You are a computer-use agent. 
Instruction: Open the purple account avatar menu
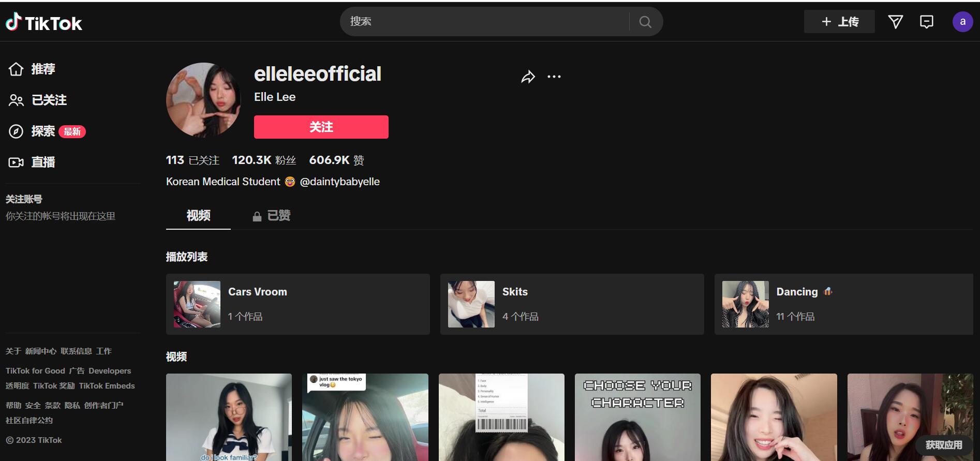click(962, 22)
